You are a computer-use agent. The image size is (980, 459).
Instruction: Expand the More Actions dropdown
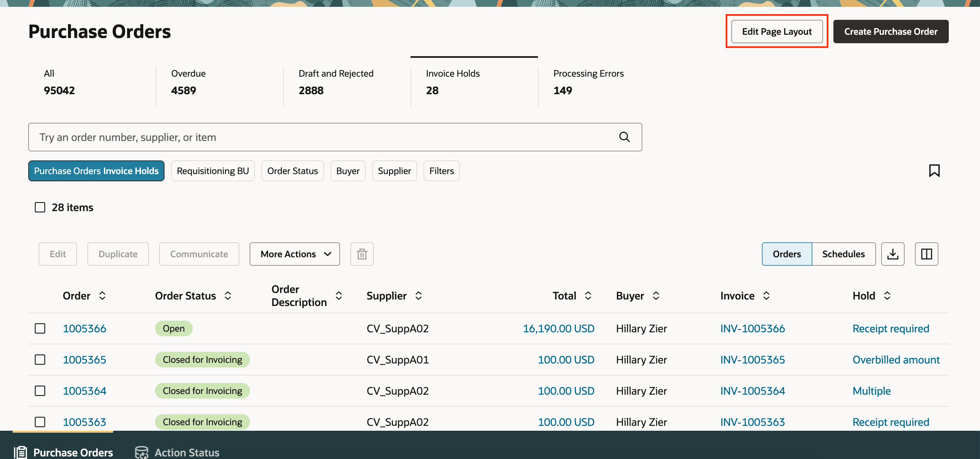coord(294,254)
